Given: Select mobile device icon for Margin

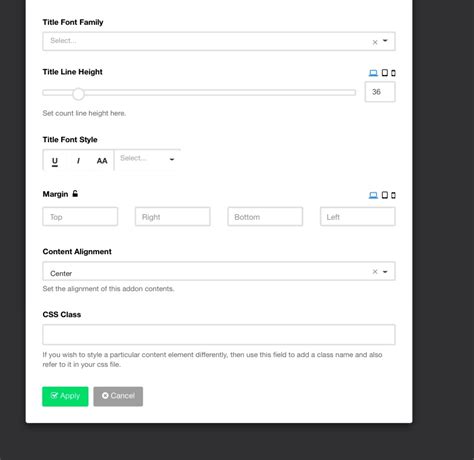Looking at the screenshot, I should tap(393, 195).
